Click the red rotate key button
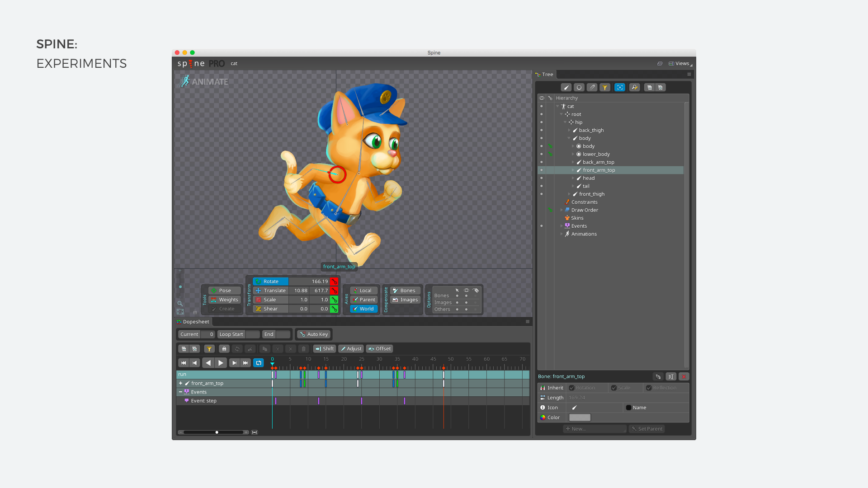The height and width of the screenshot is (488, 868). [x=334, y=282]
